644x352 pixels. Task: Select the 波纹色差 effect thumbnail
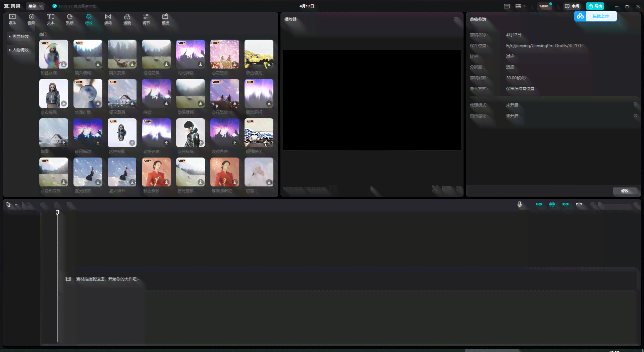pos(225,133)
